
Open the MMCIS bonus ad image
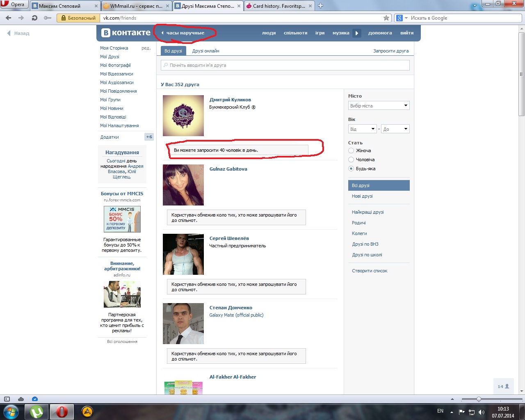tap(122, 219)
